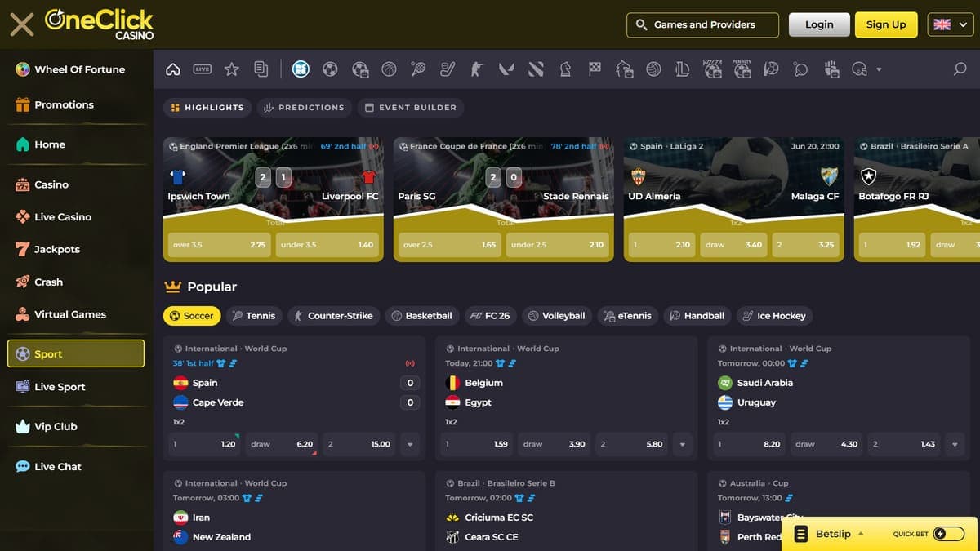This screenshot has width=980, height=551.
Task: Open the Event Builder tab
Action: pyautogui.click(x=410, y=107)
